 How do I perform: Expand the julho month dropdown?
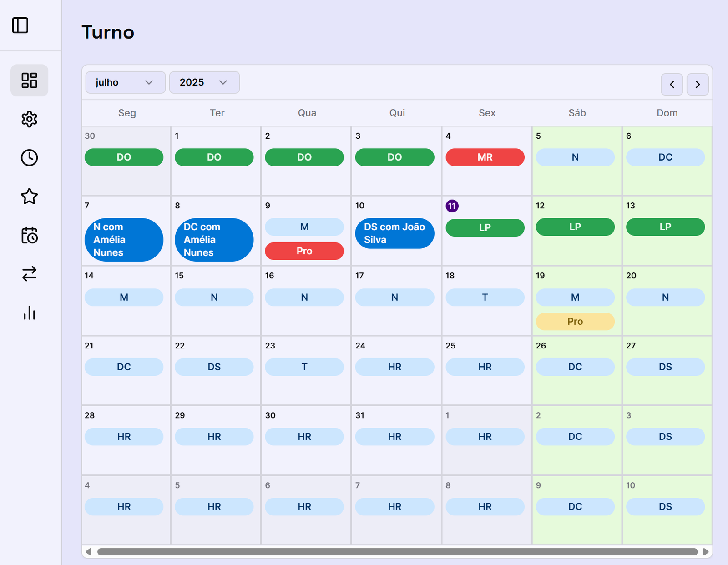pyautogui.click(x=125, y=82)
